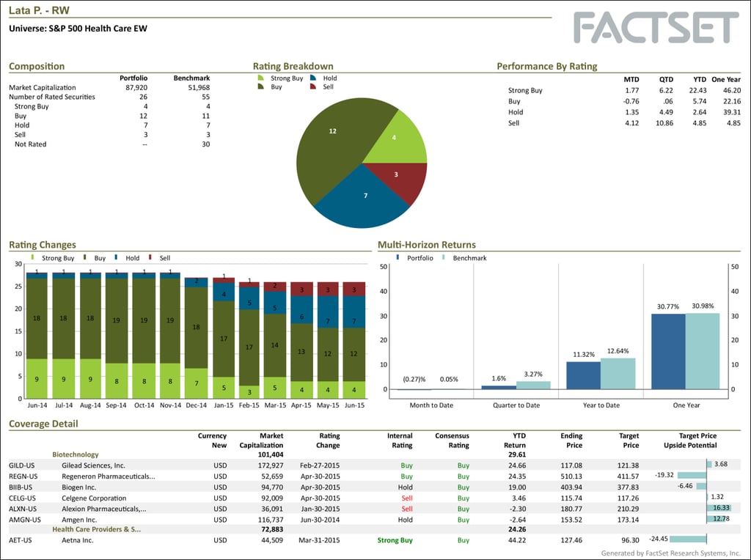Click the Rating Changes section heading
This screenshot has height=560, width=751.
click(x=43, y=245)
